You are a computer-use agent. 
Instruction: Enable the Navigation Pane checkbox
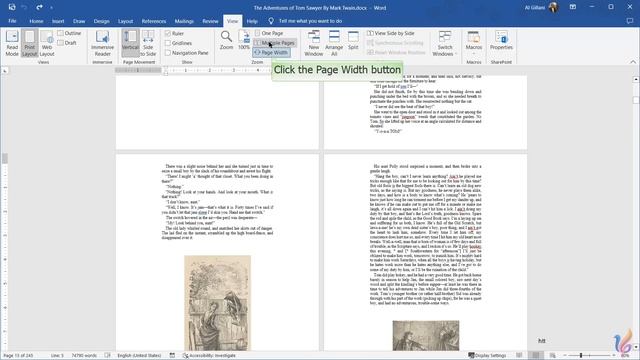click(168, 53)
